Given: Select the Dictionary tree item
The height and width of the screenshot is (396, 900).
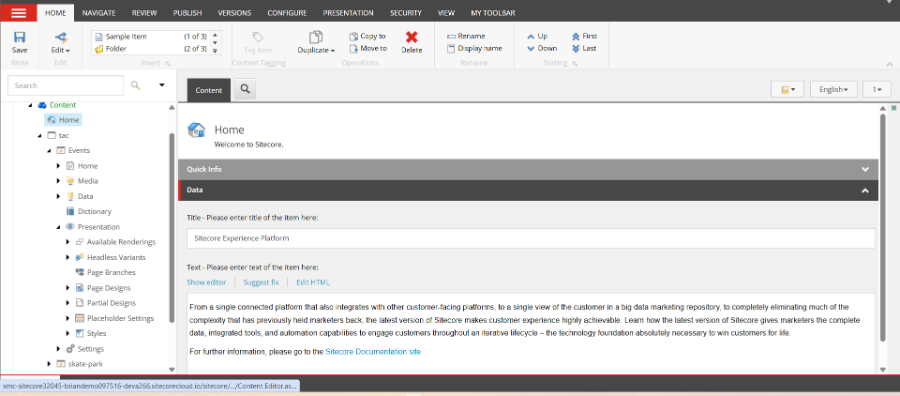Looking at the screenshot, I should [89, 211].
